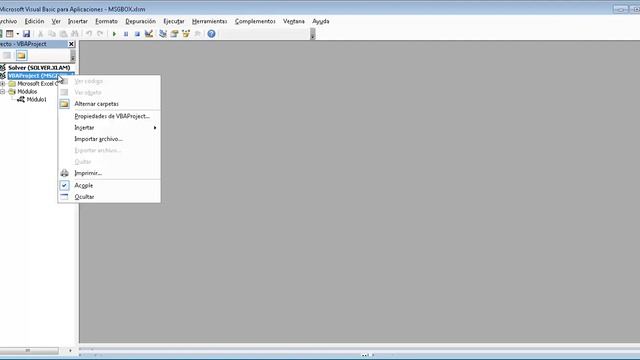Click the Cut scissors toolbar icon
Screen dimensions: 640x360
pos(40,34)
